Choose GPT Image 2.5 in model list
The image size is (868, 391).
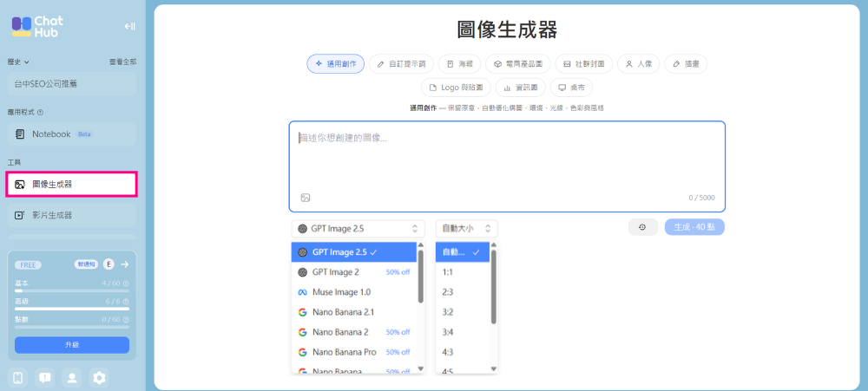(354, 252)
